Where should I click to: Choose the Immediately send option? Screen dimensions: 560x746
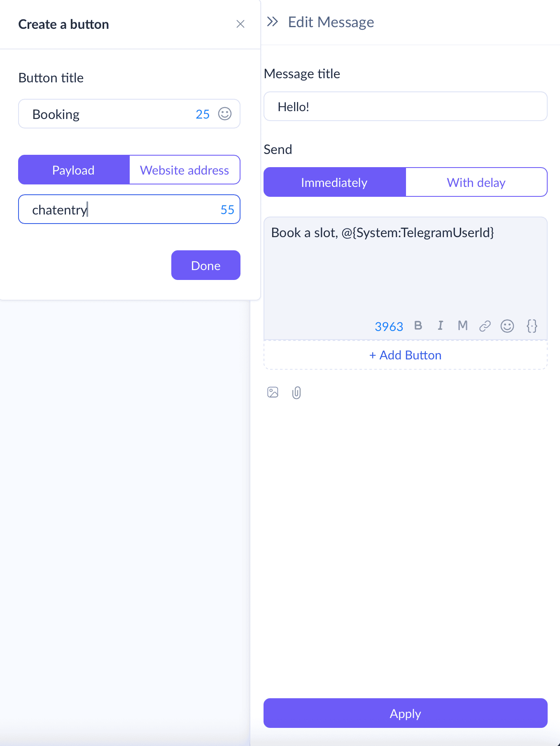(x=334, y=182)
